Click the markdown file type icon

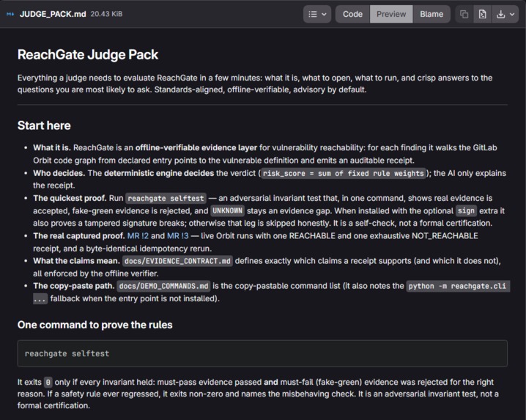pyautogui.click(x=10, y=14)
